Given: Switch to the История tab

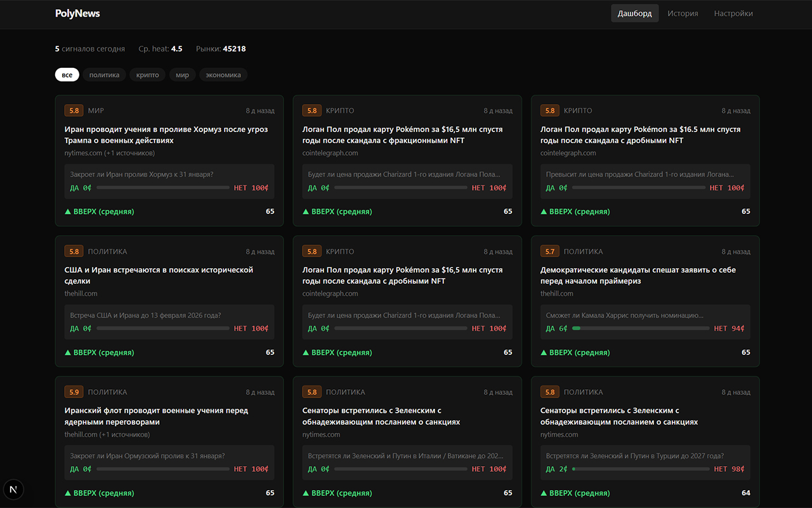Looking at the screenshot, I should coord(683,13).
